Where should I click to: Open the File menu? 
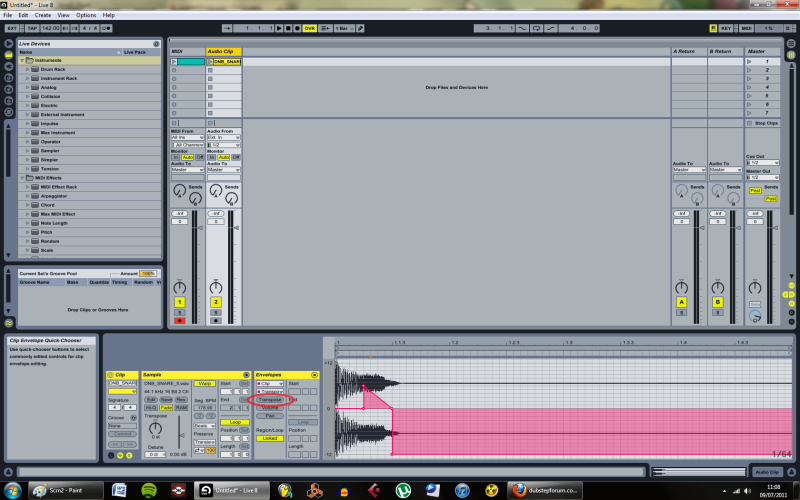click(8, 15)
